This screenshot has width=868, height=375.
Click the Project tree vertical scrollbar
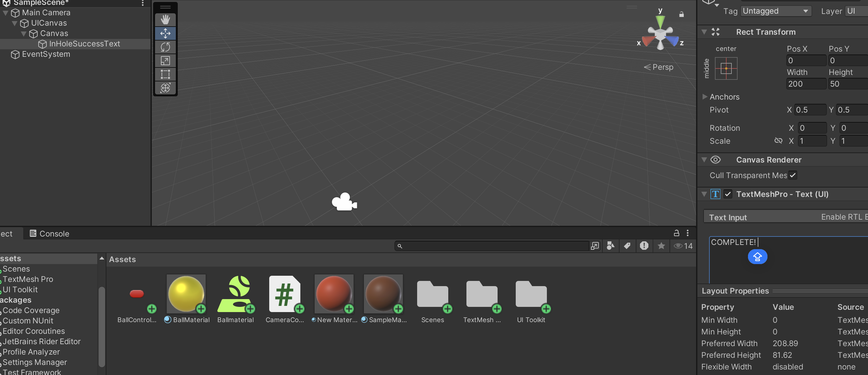click(x=102, y=326)
